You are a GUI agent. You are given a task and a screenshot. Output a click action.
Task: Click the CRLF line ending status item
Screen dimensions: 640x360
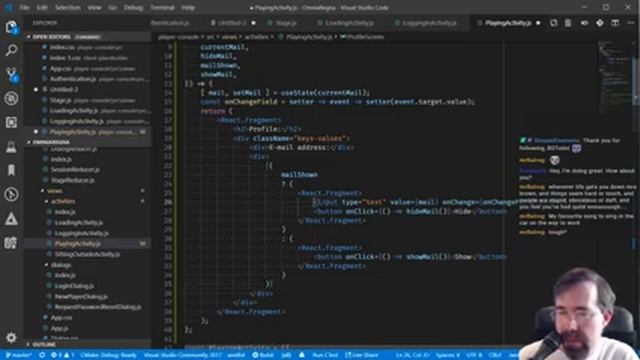pos(495,355)
